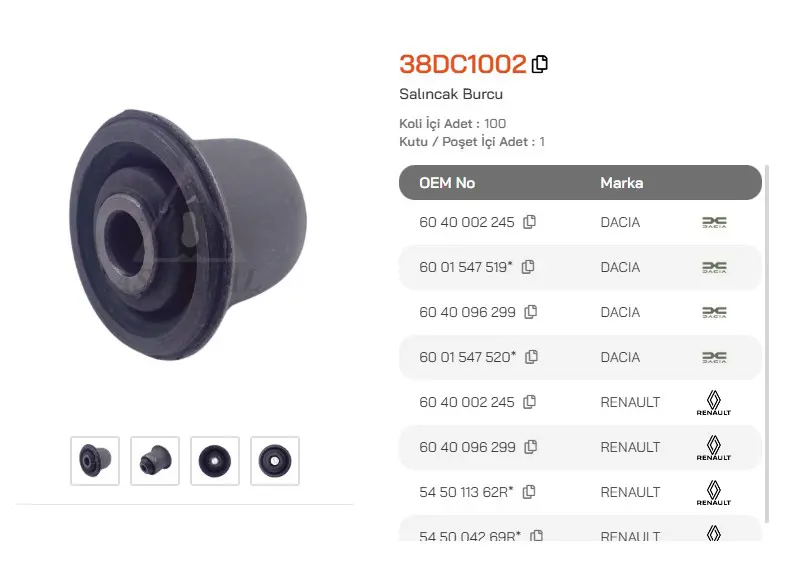
Task: Click the 38DC1002 product code text
Action: point(462,64)
